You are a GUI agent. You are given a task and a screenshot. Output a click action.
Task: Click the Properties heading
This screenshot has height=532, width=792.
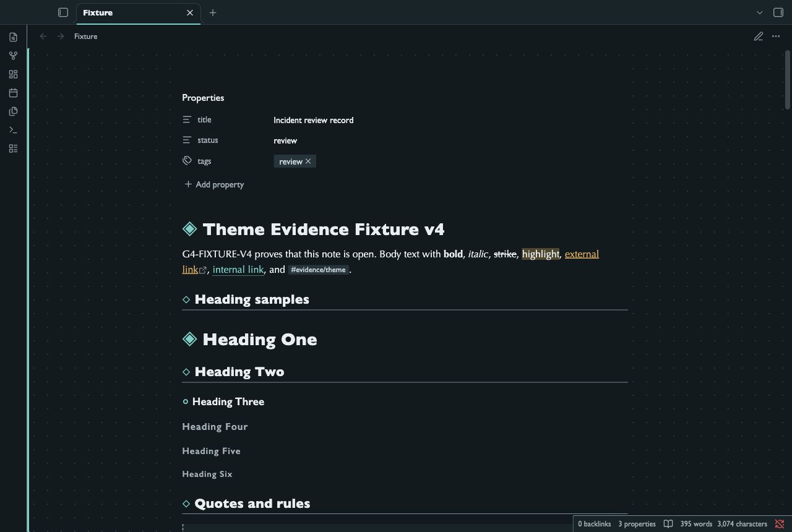pos(203,98)
